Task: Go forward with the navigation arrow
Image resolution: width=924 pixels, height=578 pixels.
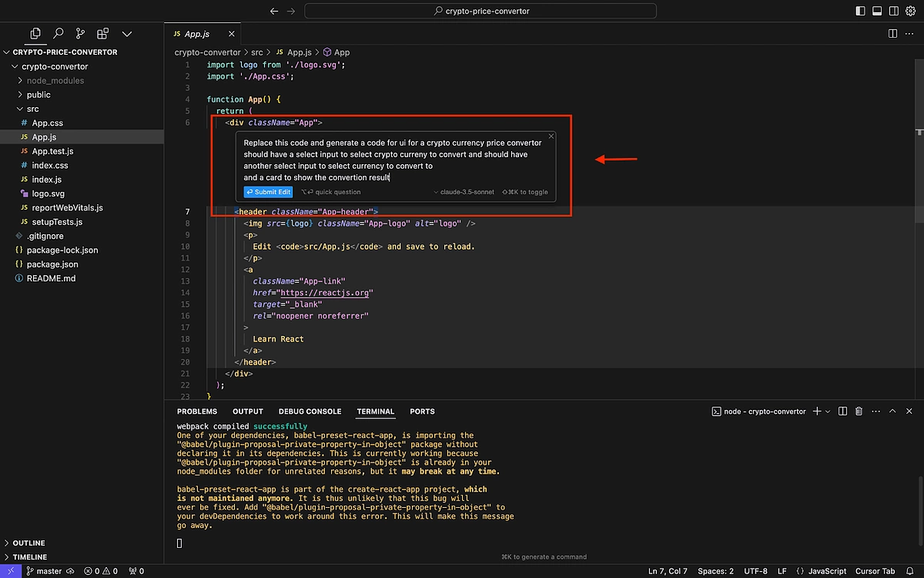Action: pyautogui.click(x=290, y=11)
